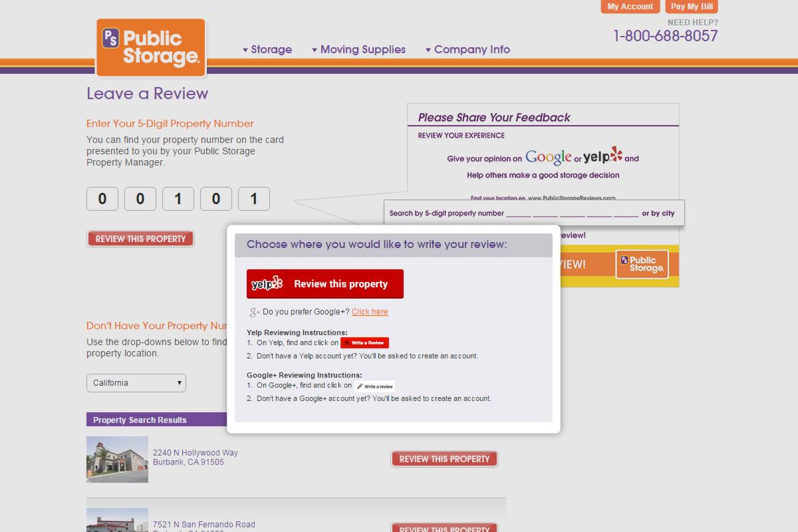This screenshot has width=798, height=532.
Task: Click the Yelp logo on the red review button
Action: pyautogui.click(x=265, y=283)
